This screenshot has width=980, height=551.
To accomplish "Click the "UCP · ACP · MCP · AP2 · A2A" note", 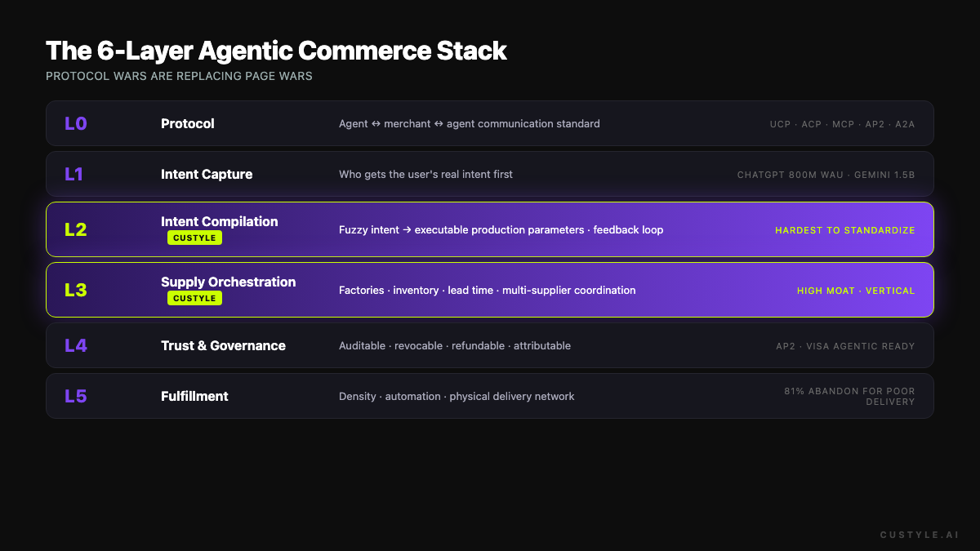I will click(842, 124).
